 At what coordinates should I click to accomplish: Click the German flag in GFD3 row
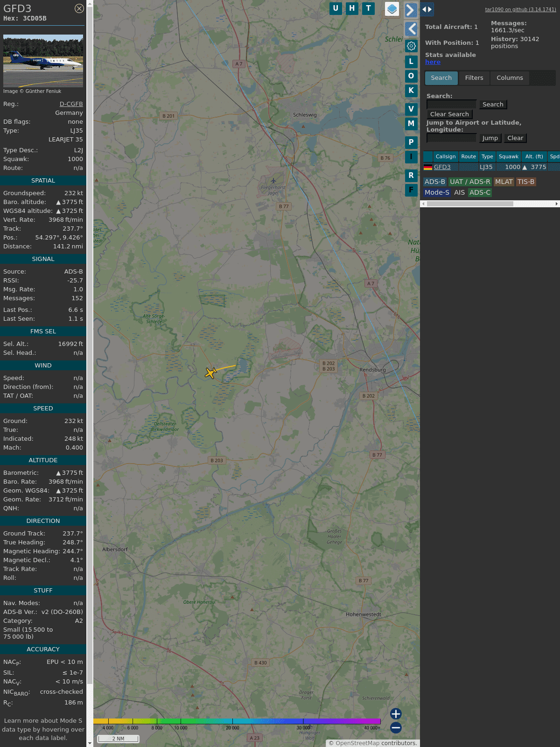tap(428, 167)
